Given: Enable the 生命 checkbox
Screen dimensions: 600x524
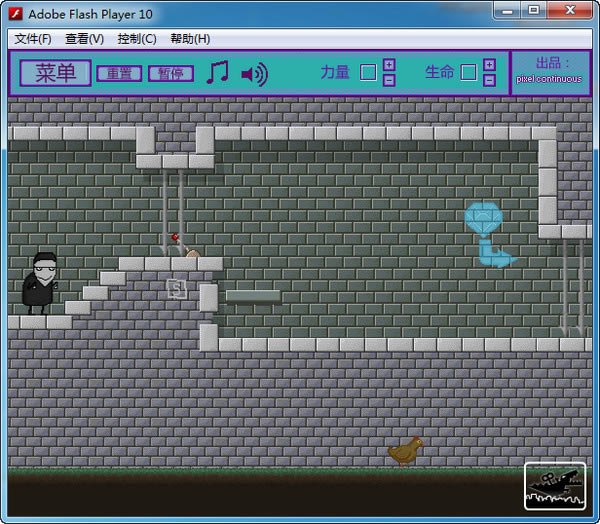Looking at the screenshot, I should (468, 72).
